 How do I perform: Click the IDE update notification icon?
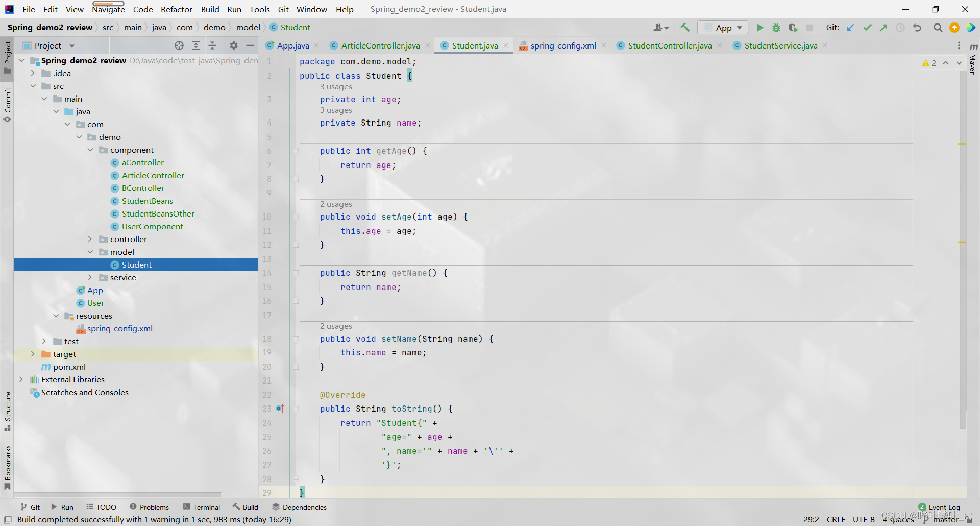click(x=954, y=28)
